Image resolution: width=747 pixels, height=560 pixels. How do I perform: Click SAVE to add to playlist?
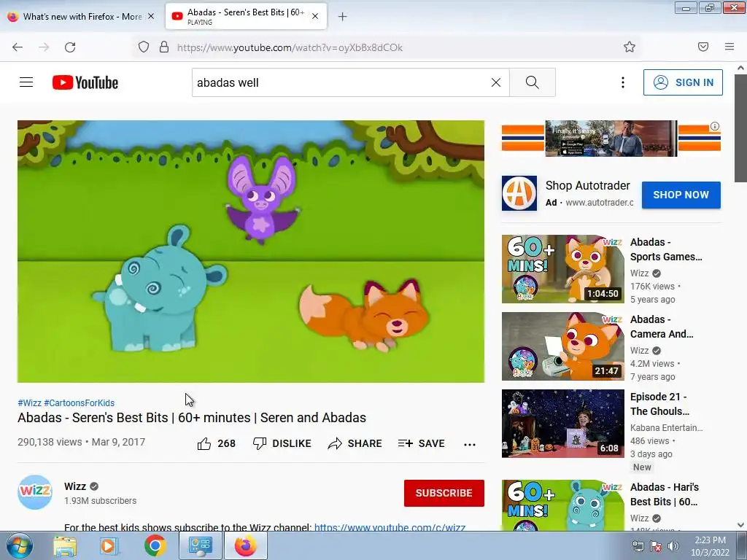(x=422, y=443)
